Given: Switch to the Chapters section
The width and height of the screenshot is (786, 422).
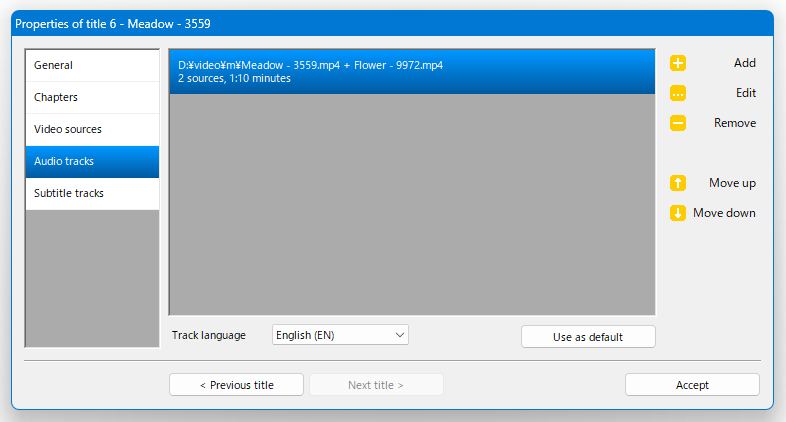Looking at the screenshot, I should pyautogui.click(x=92, y=98).
